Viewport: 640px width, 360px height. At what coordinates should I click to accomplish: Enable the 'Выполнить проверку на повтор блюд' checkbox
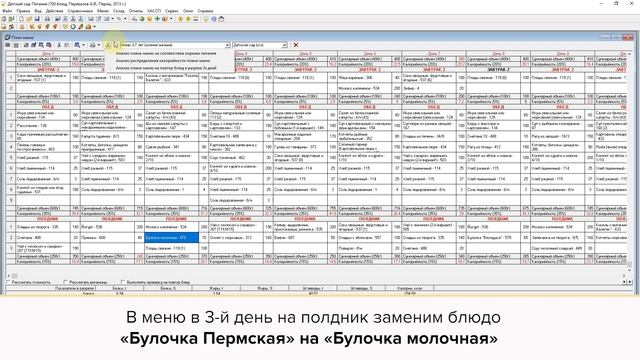123,282
